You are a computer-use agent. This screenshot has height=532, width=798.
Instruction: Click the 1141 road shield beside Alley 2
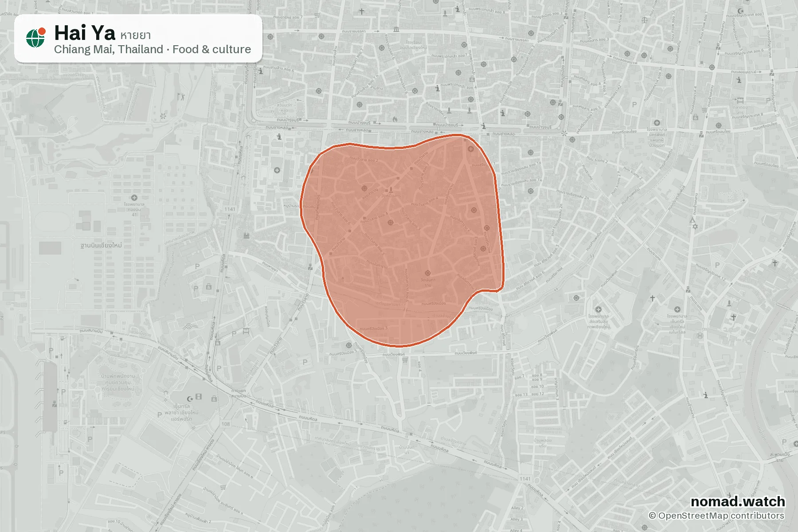(525, 479)
